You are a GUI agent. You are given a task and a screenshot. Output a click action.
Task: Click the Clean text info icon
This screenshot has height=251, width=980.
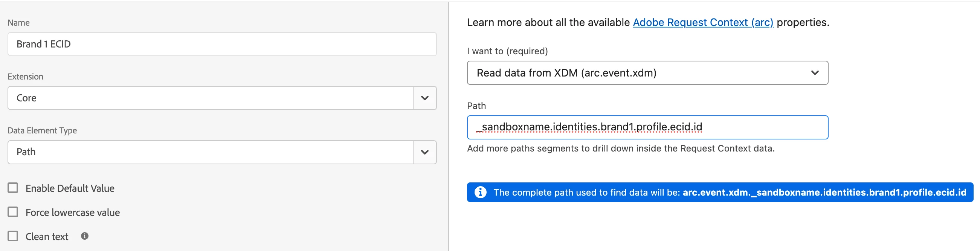click(85, 236)
